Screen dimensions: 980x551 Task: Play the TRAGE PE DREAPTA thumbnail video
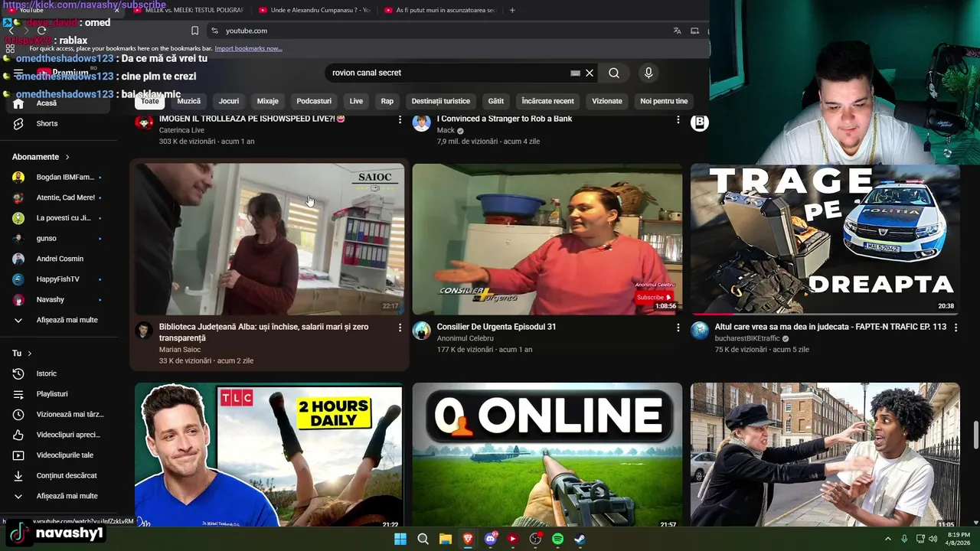(x=825, y=239)
